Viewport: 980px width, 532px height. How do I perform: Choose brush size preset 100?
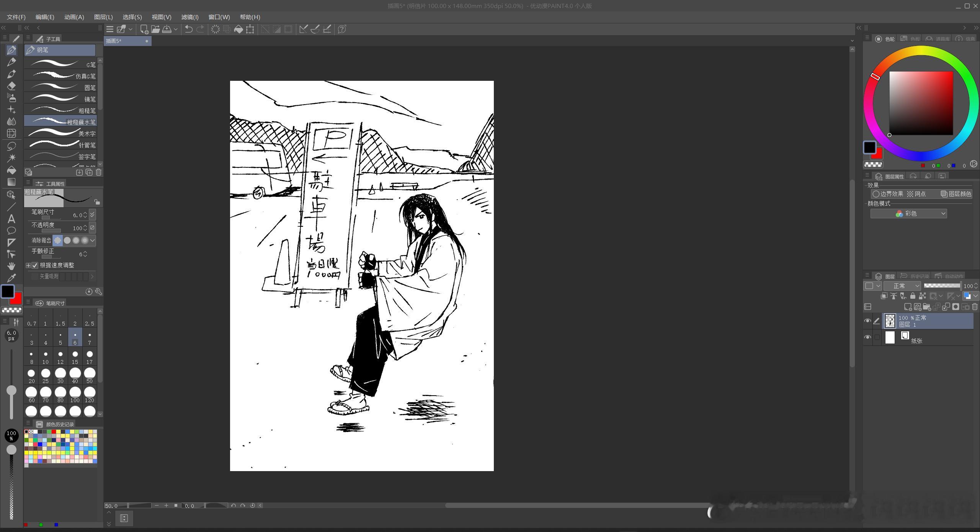[75, 395]
